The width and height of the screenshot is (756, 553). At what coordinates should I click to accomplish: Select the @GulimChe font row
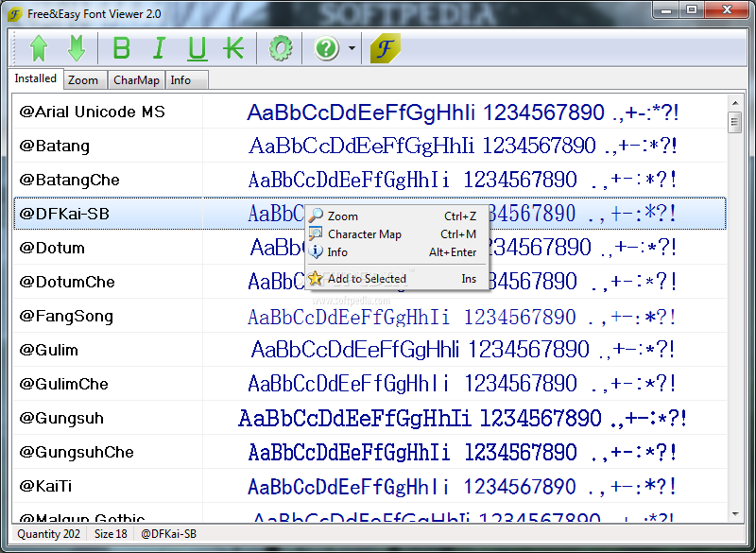[x=369, y=384]
